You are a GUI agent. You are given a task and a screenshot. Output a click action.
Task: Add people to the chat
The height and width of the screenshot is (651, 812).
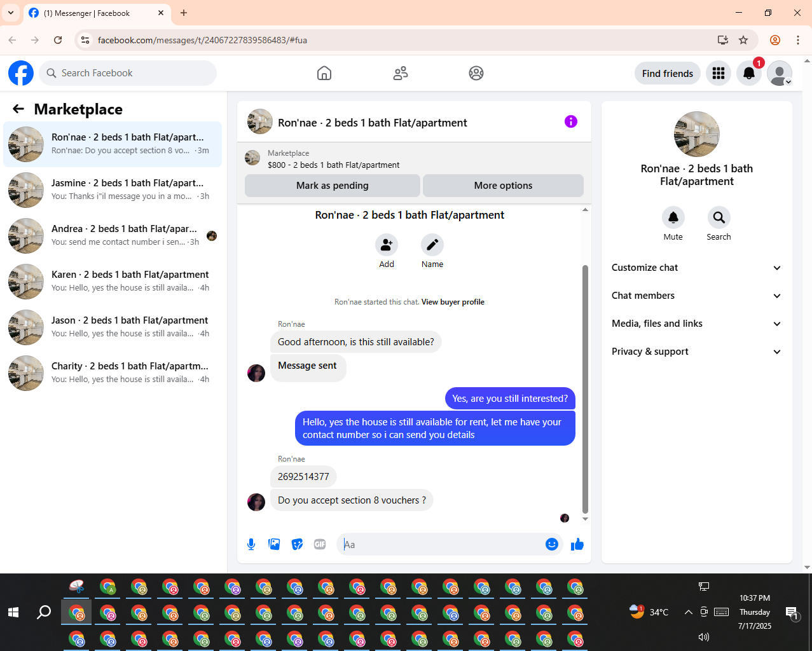coord(387,245)
